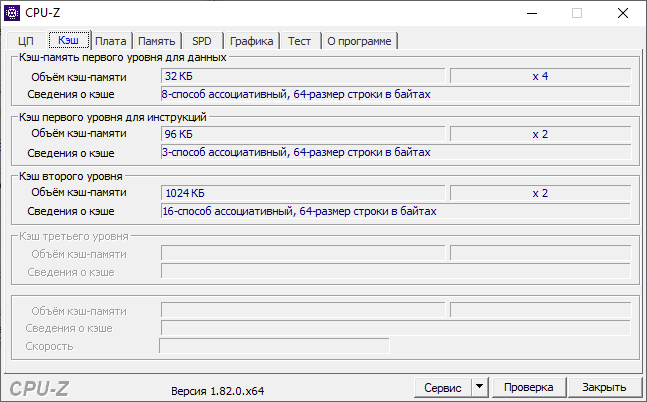
Task: Close the CPU-Z window with X
Action: pyautogui.click(x=623, y=13)
